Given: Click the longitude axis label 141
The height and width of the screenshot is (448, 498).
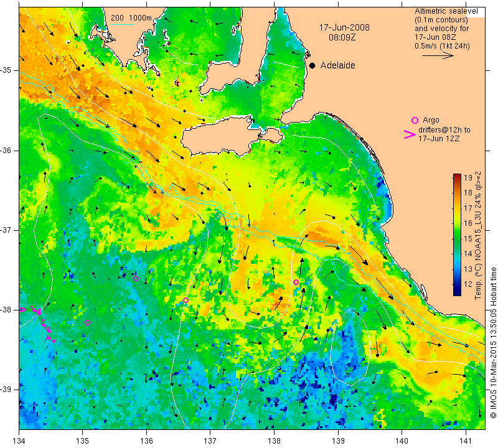Looking at the screenshot, I should coord(466,441).
